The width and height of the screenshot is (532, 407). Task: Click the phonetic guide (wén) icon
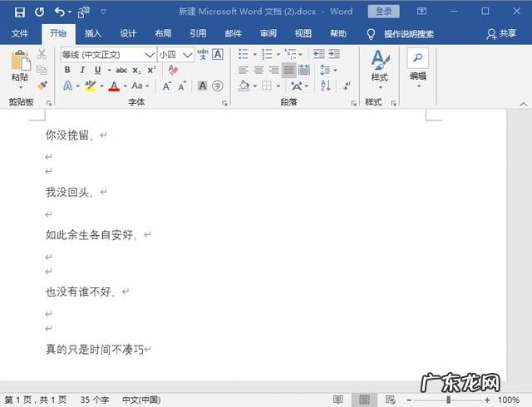pos(203,54)
